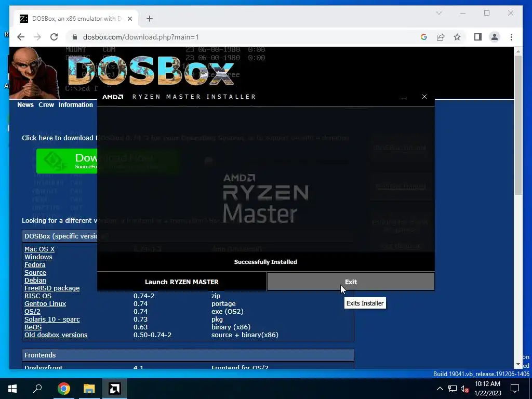Open RISC OS download link

38,296
